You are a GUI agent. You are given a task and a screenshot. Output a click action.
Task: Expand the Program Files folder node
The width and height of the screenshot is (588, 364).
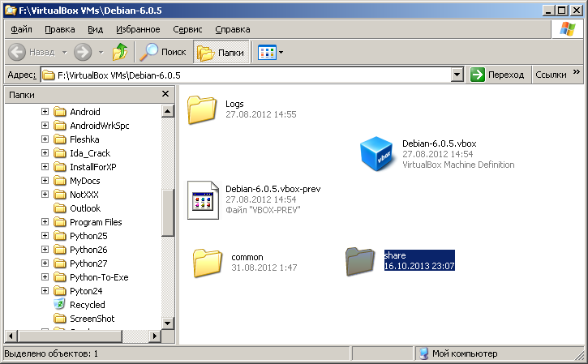point(45,221)
